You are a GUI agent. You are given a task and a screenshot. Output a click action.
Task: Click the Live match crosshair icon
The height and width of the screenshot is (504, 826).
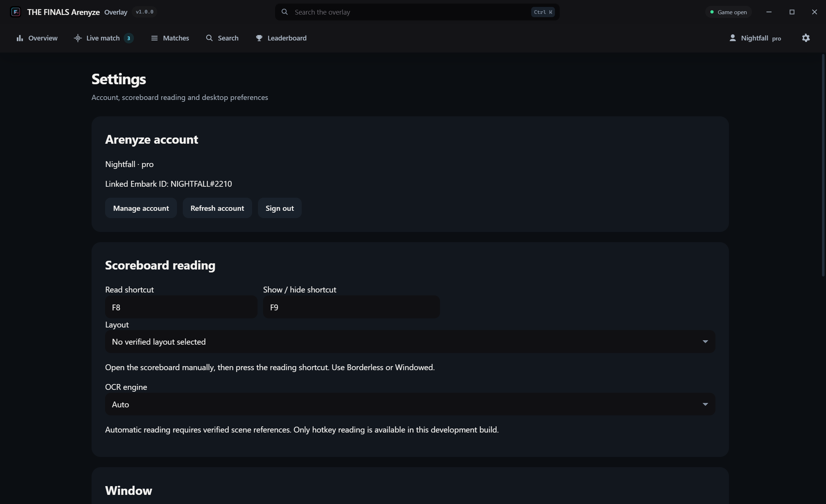click(x=78, y=38)
